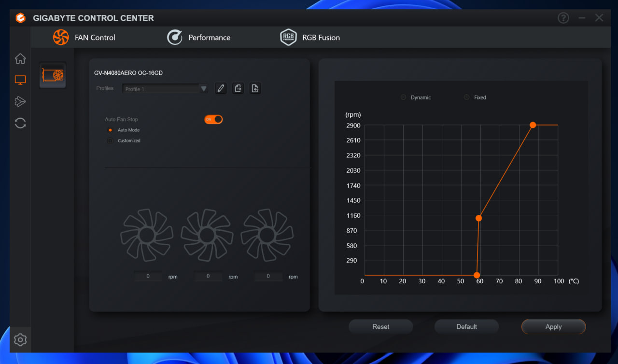Screen dimensions: 618x364
Task: Click the middle fan icon
Action: (207, 235)
